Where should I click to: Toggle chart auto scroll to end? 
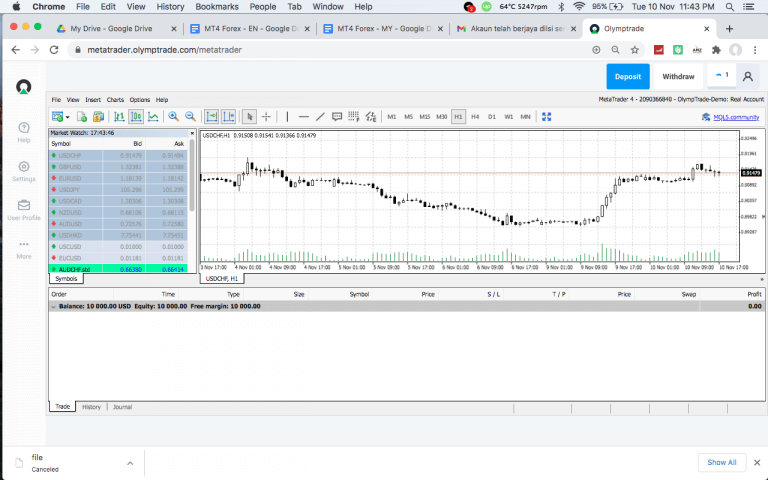(212, 117)
